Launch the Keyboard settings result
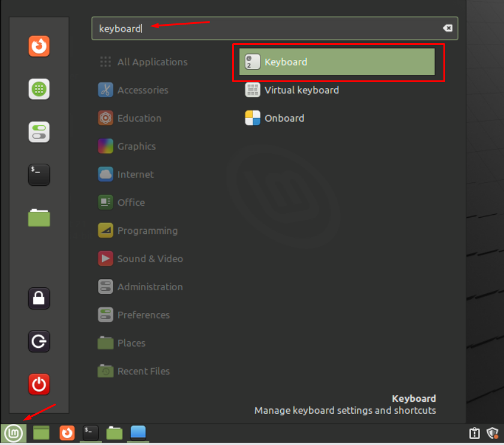Image resolution: width=504 pixels, height=445 pixels. pyautogui.click(x=337, y=62)
